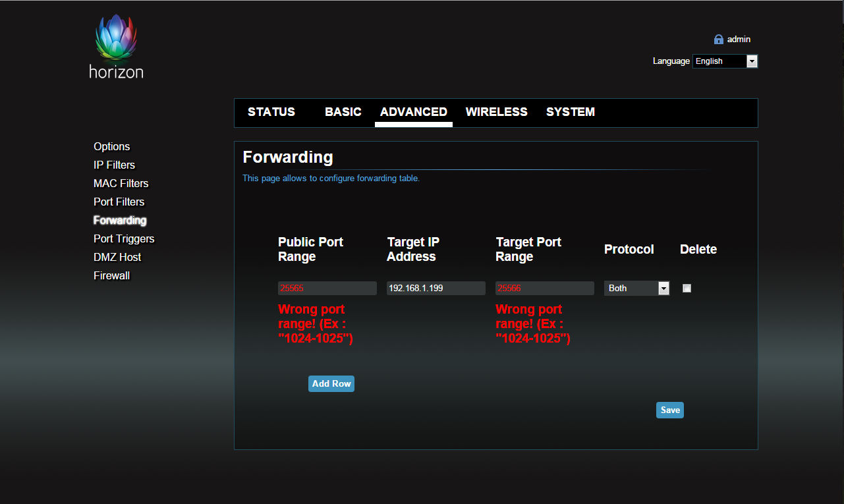844x504 pixels.
Task: Open Firewall settings in the sidebar
Action: click(x=112, y=276)
